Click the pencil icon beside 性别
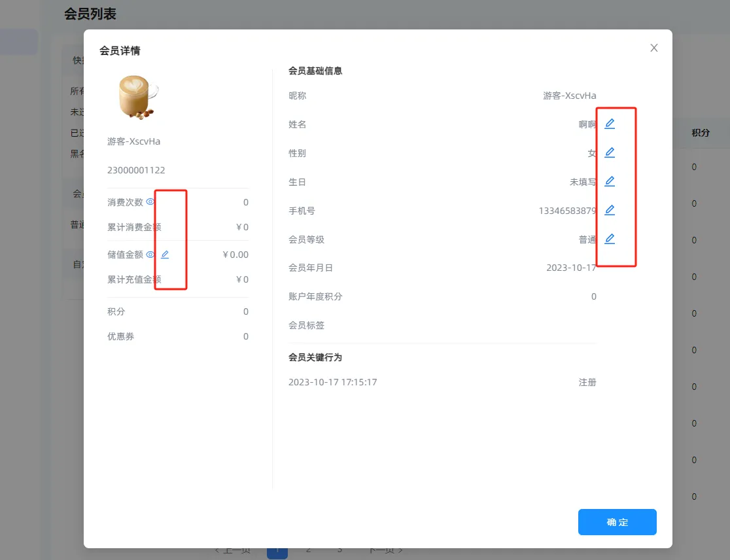This screenshot has width=730, height=560. coord(610,152)
